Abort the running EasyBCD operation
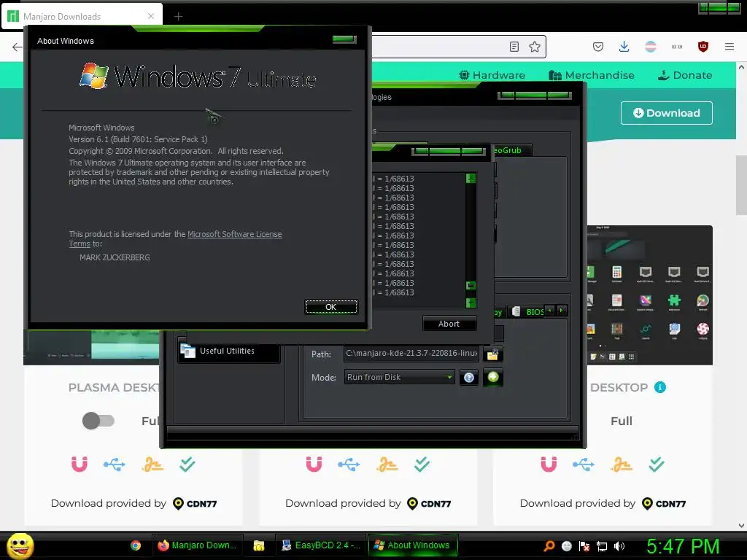The width and height of the screenshot is (747, 560). [449, 324]
